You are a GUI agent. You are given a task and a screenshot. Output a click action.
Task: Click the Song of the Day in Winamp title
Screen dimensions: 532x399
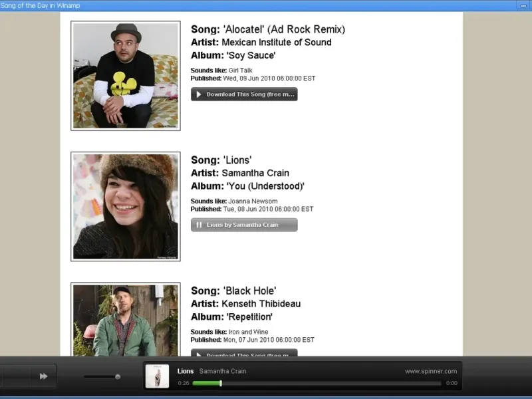(40, 5)
